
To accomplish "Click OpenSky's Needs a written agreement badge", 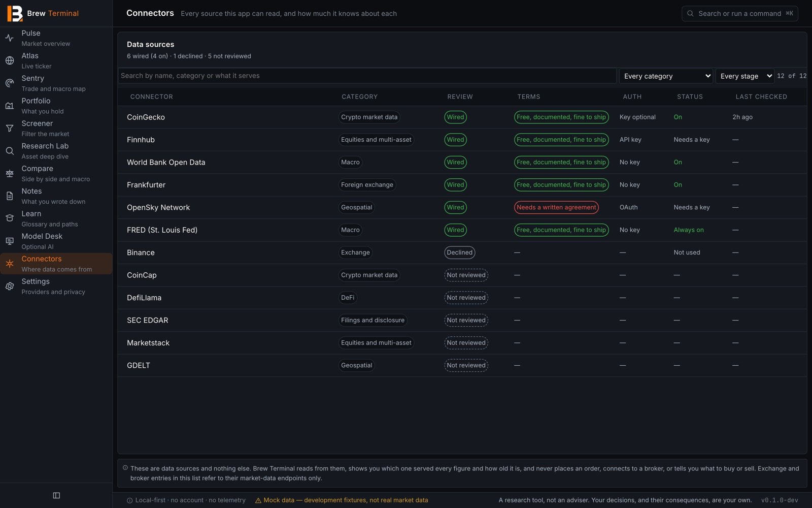I will click(x=556, y=207).
